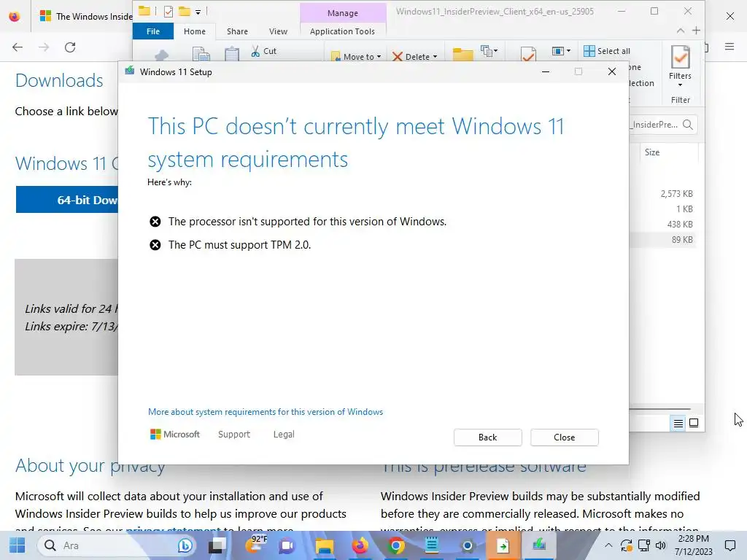Click Firefox back navigation arrow
747x560 pixels.
18,47
